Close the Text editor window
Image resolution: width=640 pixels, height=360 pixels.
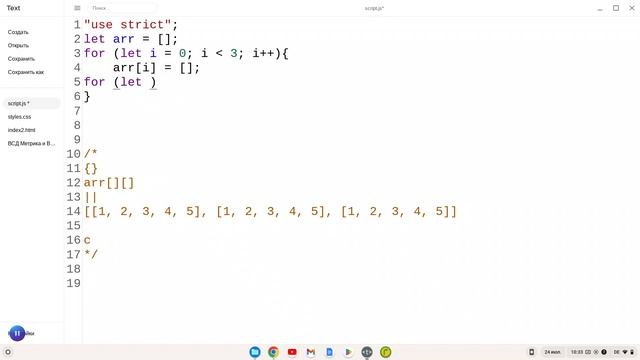pyautogui.click(x=632, y=8)
